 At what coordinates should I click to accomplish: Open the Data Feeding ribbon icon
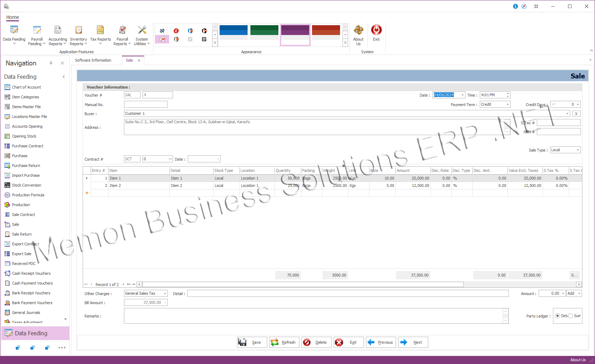14,35
